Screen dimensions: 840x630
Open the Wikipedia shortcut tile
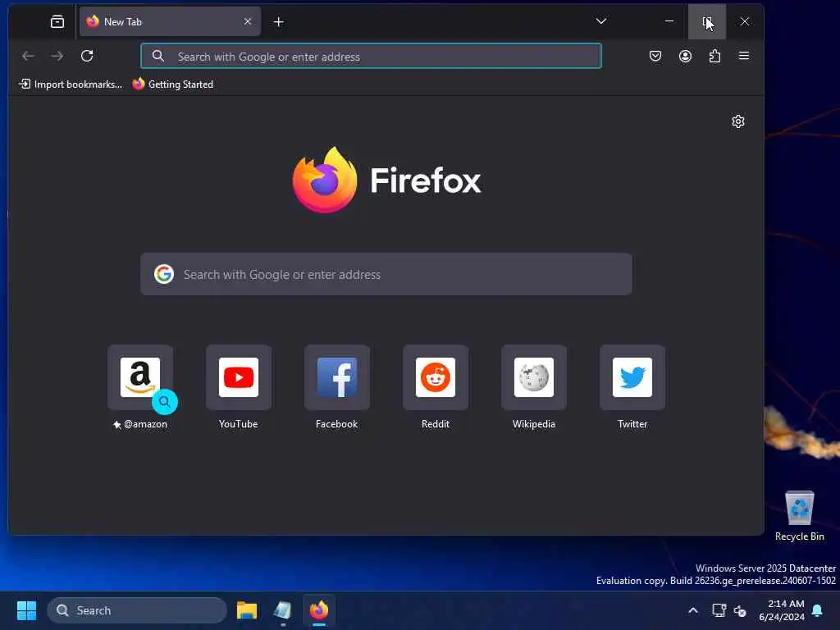coord(533,377)
